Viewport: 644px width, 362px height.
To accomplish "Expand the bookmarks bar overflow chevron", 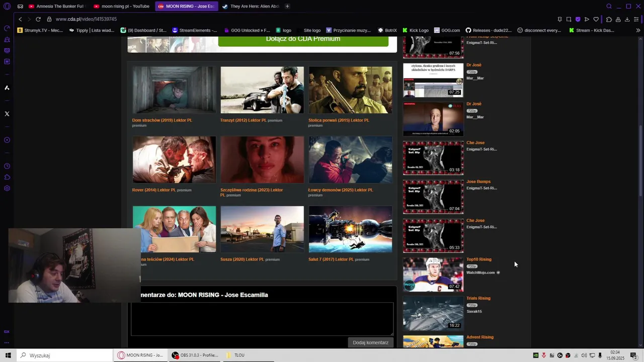I will tap(638, 30).
